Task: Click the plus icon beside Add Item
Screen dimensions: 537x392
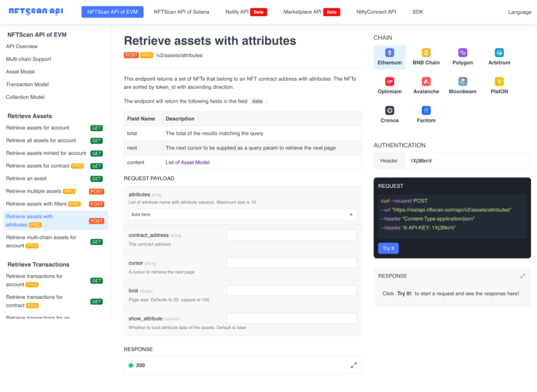Action: (x=351, y=215)
